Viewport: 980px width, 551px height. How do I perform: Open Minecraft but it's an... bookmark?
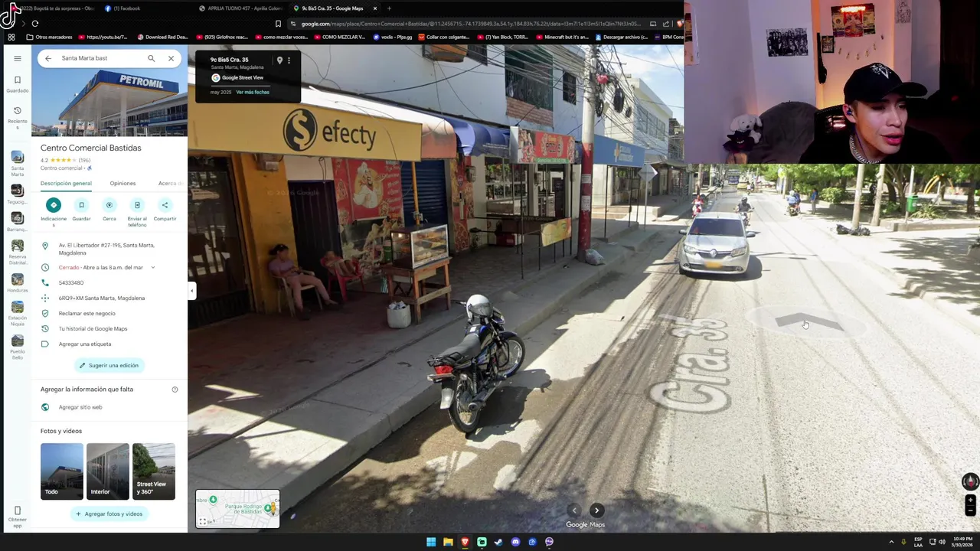tap(562, 37)
